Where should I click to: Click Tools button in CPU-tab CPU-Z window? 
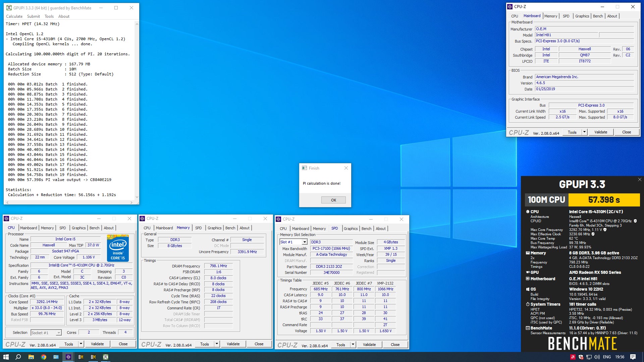tap(69, 344)
